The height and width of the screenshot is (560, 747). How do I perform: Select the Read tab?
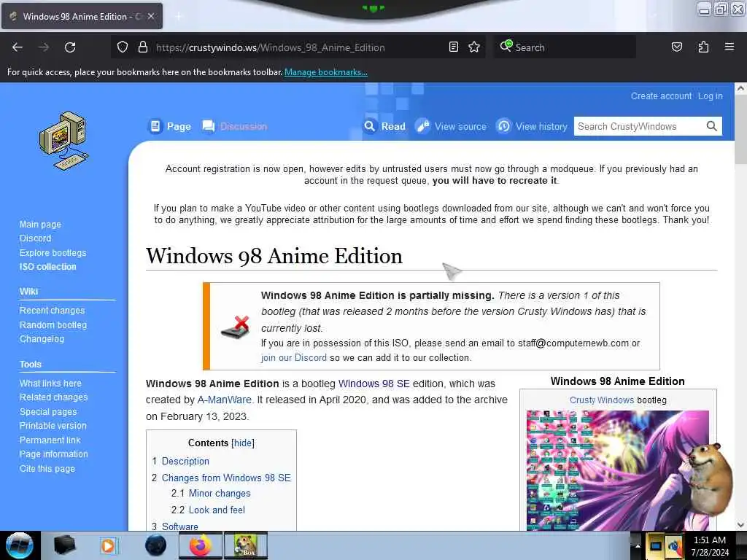tap(384, 126)
